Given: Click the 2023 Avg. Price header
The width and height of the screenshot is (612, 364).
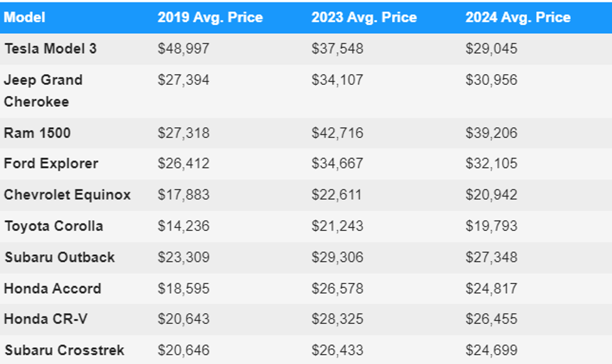Looking at the screenshot, I should point(364,17).
